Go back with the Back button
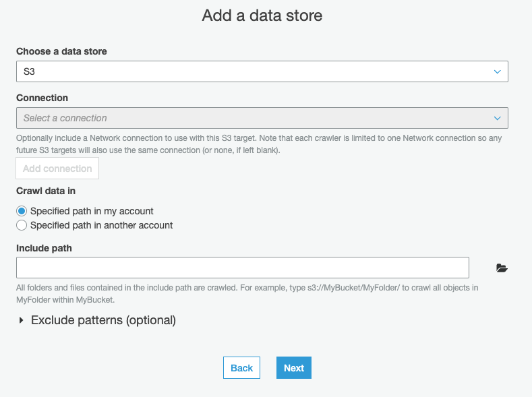The image size is (532, 397). 241,367
